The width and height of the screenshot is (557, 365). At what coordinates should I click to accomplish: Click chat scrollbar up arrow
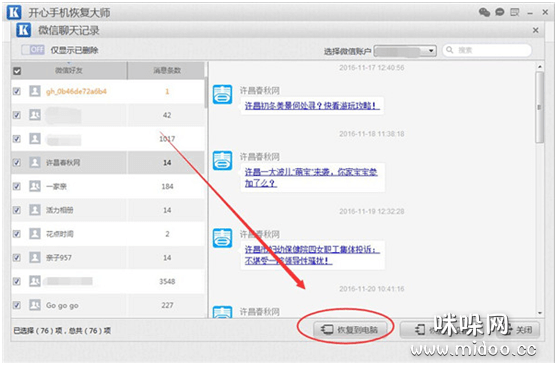coord(540,67)
